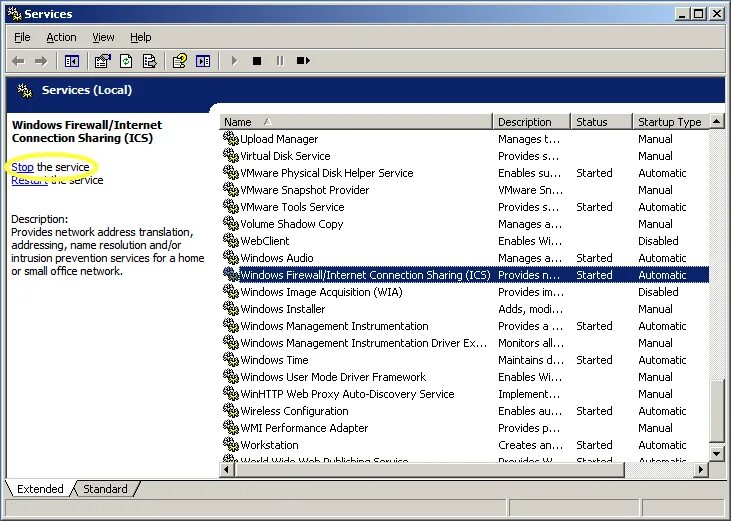
Task: Click the Restart Service toolbar icon
Action: click(303, 61)
